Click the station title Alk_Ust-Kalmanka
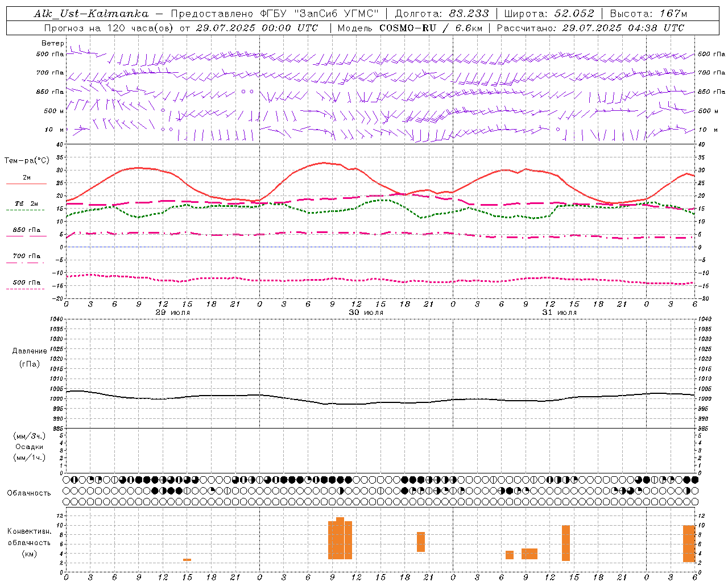This screenshot has width=728, height=582. [x=91, y=14]
